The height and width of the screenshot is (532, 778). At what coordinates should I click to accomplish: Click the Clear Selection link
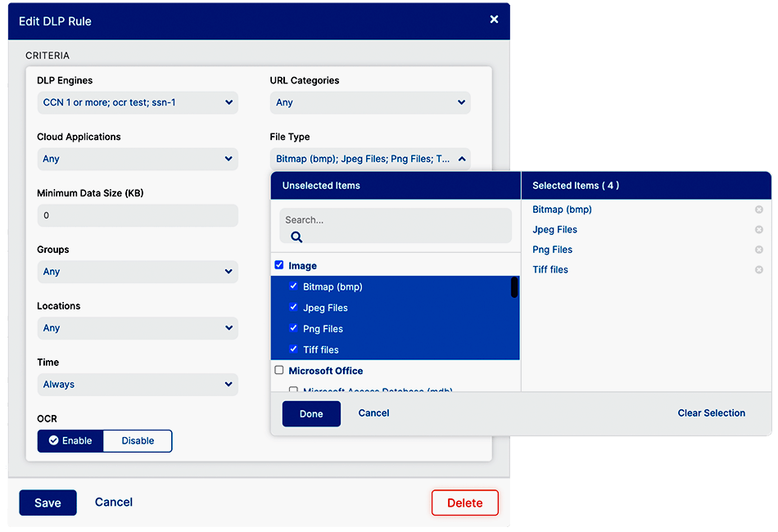pos(711,413)
